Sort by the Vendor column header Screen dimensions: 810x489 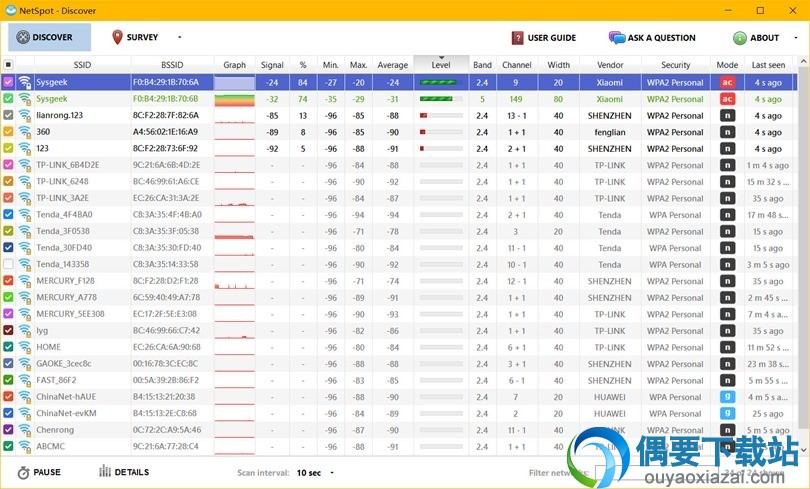pos(610,65)
